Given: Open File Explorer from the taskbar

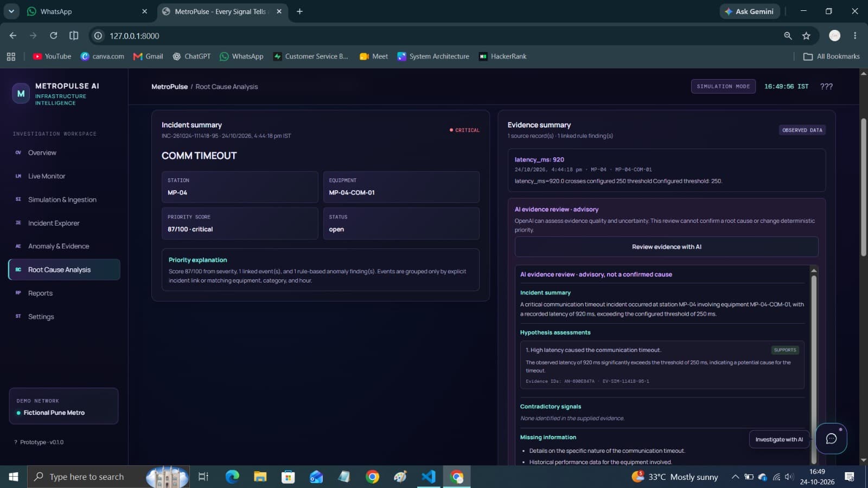Looking at the screenshot, I should [260, 477].
